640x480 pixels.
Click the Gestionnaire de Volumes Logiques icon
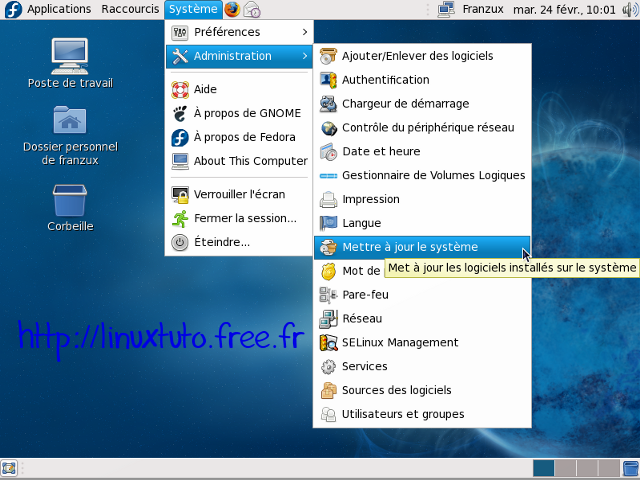pos(328,176)
